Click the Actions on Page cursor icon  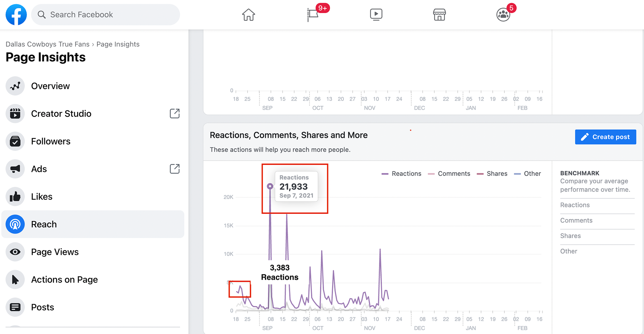tap(15, 280)
